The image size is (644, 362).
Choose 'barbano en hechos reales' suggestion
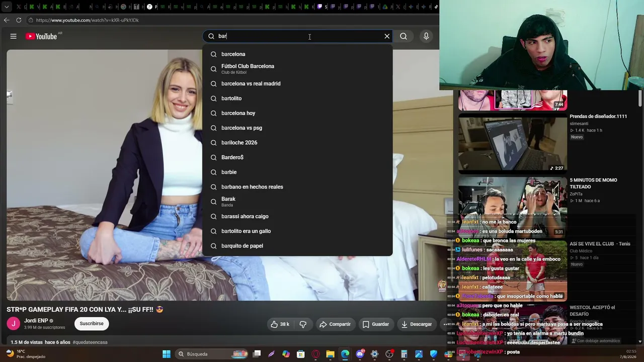pyautogui.click(x=297, y=187)
